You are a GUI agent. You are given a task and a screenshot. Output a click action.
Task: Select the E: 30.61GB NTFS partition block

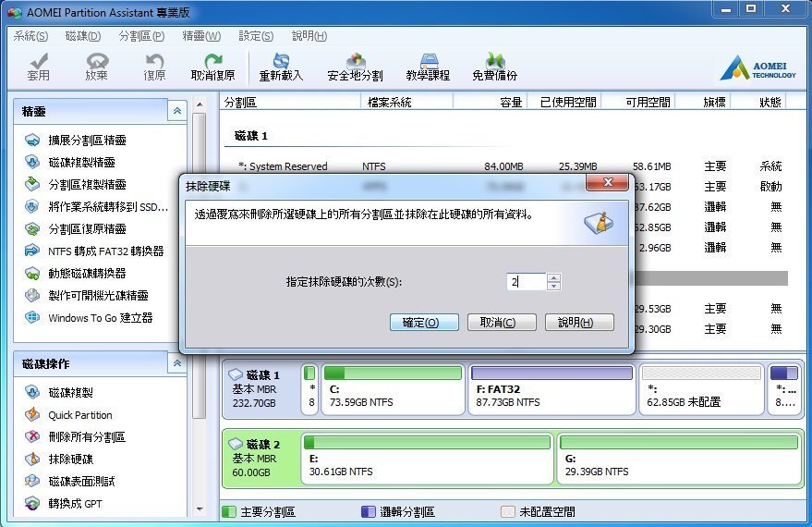[427, 460]
